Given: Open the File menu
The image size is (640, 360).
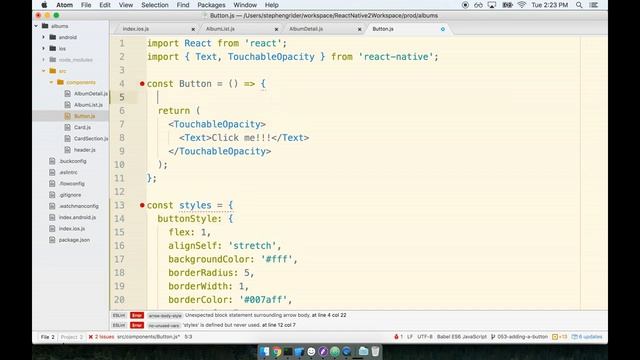Looking at the screenshot, I should (x=86, y=5).
